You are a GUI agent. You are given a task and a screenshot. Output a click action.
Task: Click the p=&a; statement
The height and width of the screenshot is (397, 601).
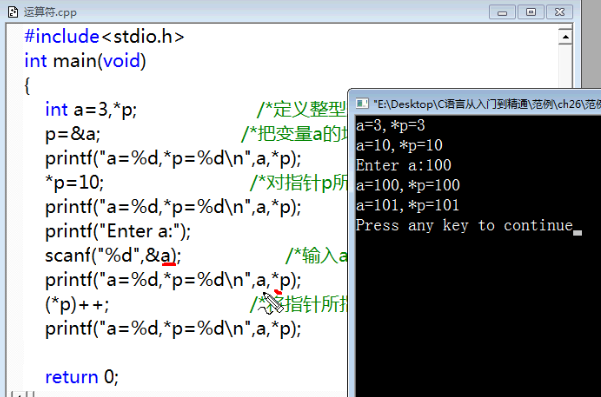click(73, 134)
